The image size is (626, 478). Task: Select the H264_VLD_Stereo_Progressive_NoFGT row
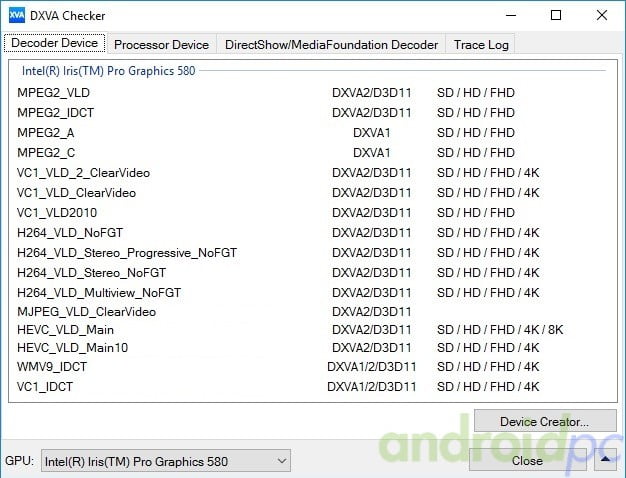[x=313, y=252]
